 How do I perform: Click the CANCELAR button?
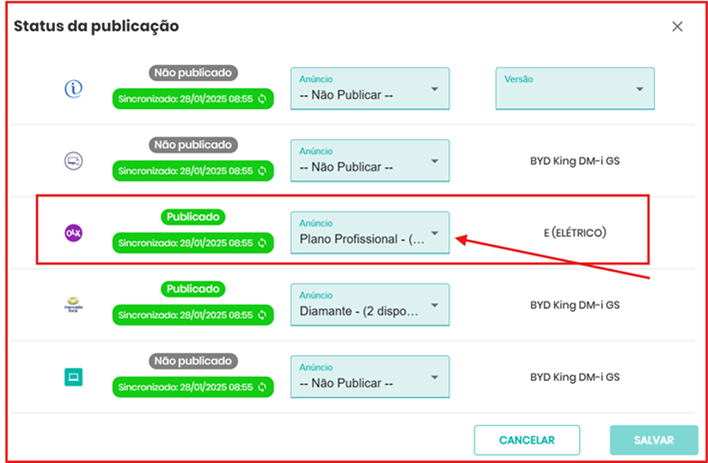526,440
